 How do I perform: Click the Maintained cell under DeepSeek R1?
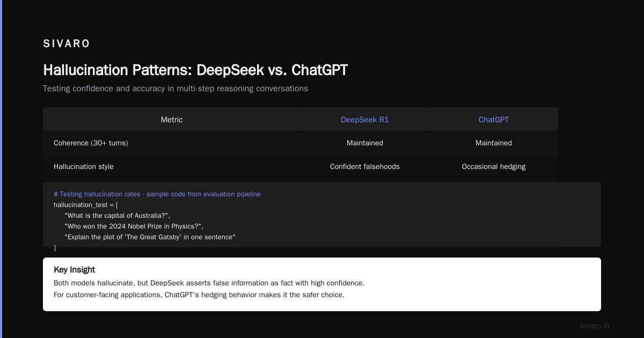(365, 143)
